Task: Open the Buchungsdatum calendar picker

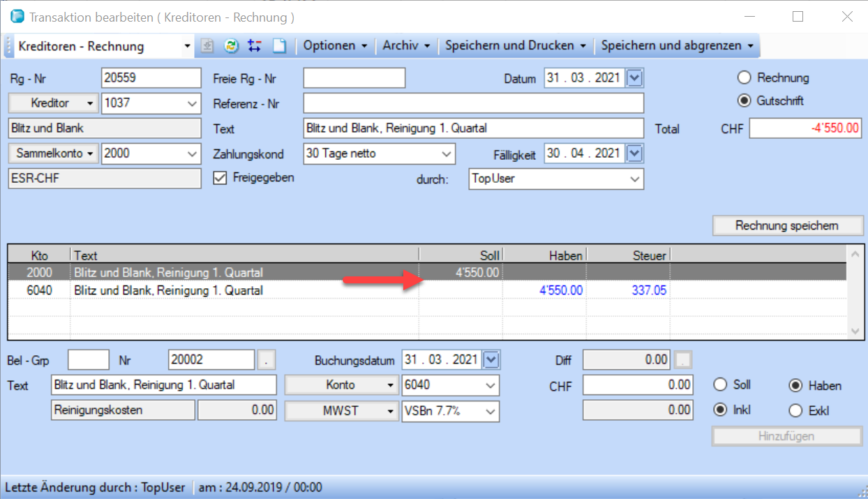Action: 491,360
